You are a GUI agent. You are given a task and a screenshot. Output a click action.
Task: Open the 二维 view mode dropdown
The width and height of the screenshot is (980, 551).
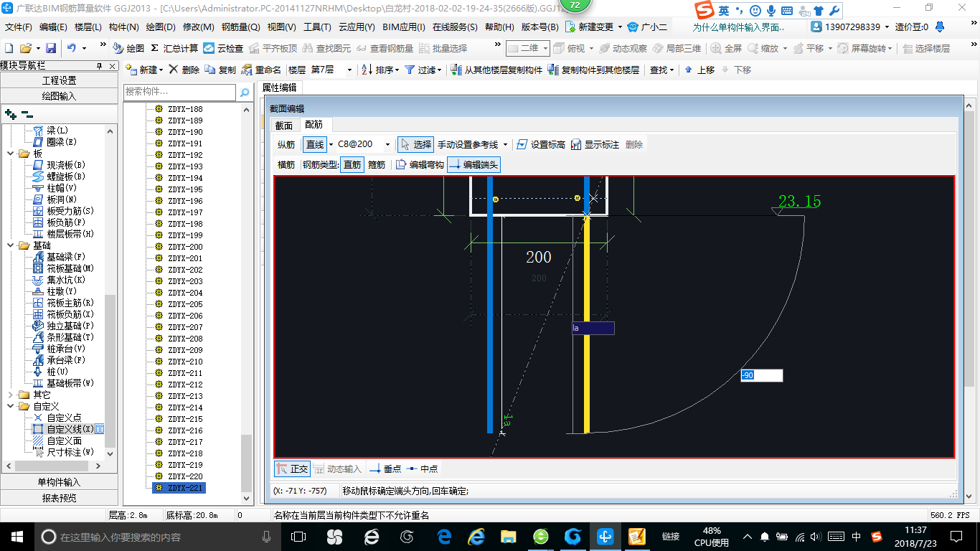point(545,48)
